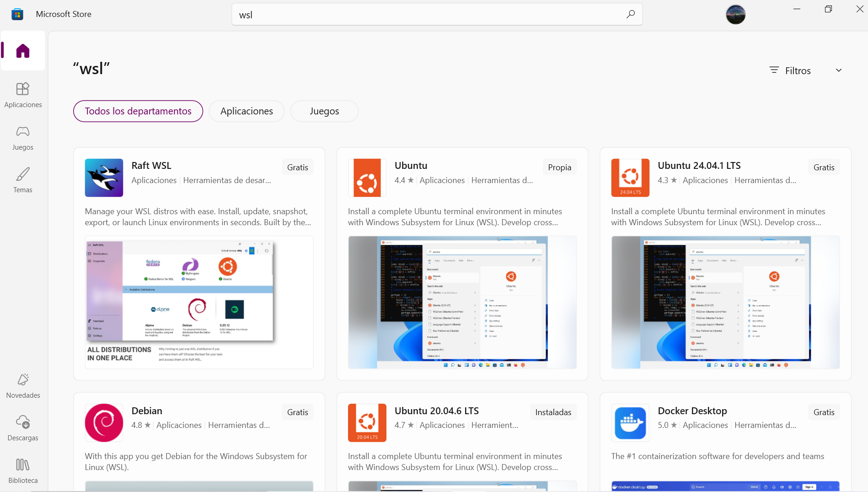This screenshot has width=868, height=492.
Task: Go to Descargas in the sidebar
Action: (23, 428)
